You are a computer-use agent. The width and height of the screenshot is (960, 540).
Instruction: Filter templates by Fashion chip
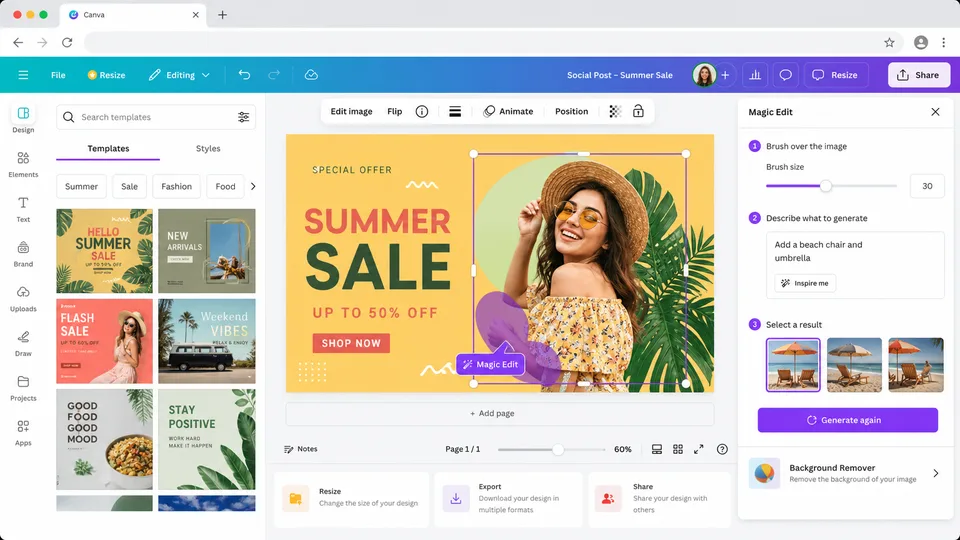tap(176, 186)
